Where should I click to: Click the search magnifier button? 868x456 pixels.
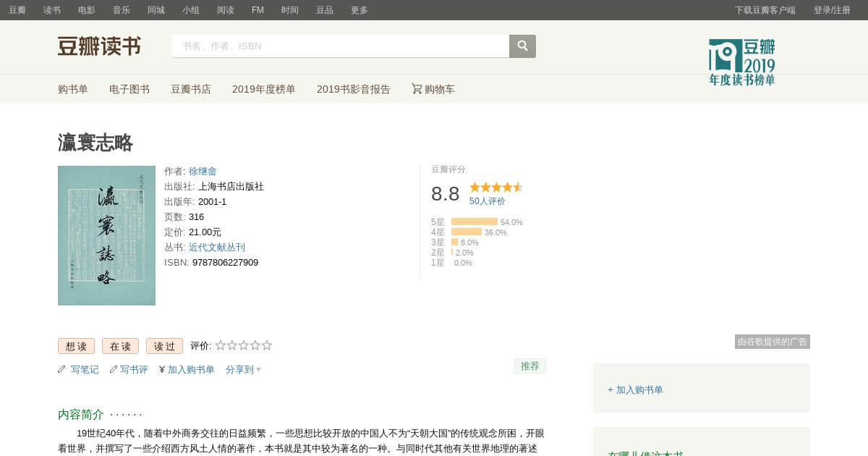click(x=522, y=46)
